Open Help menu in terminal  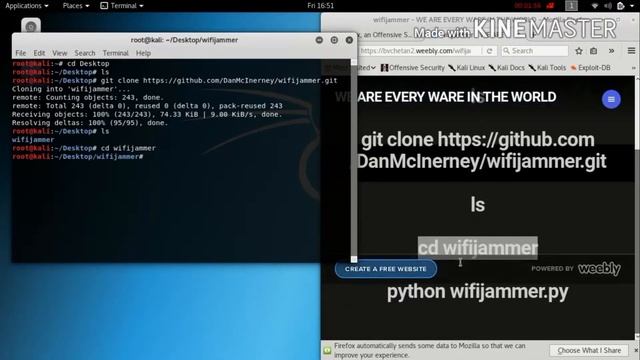pyautogui.click(x=143, y=53)
